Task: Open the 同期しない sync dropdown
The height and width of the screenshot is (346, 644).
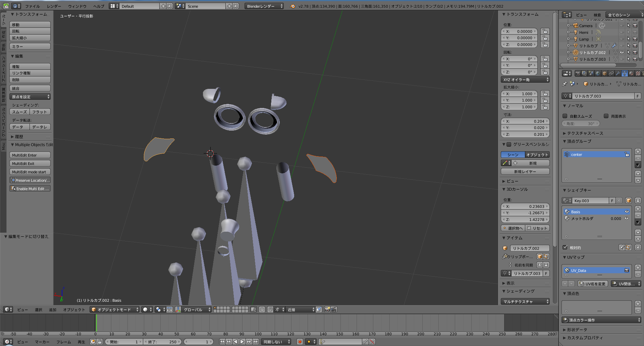Action: pyautogui.click(x=276, y=342)
